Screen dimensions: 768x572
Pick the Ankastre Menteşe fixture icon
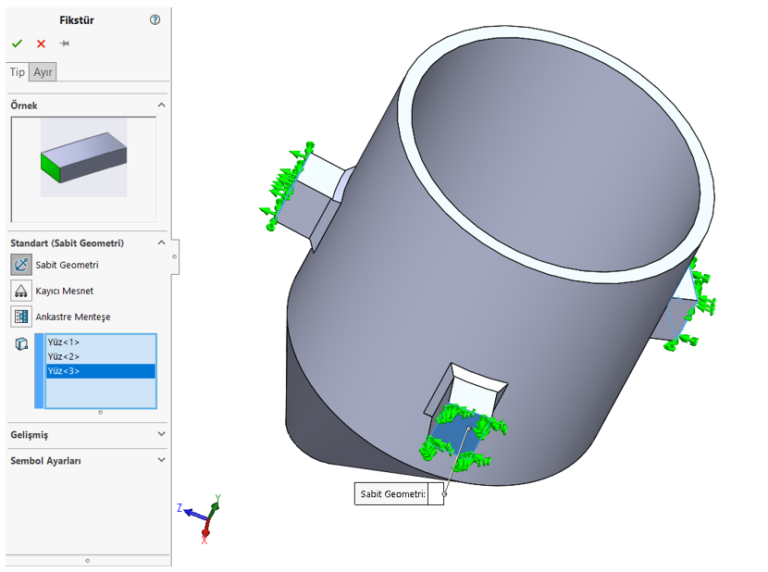[21, 317]
